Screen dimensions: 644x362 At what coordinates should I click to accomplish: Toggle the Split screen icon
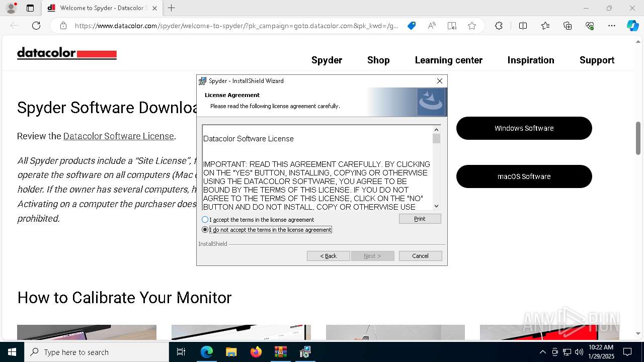click(523, 26)
